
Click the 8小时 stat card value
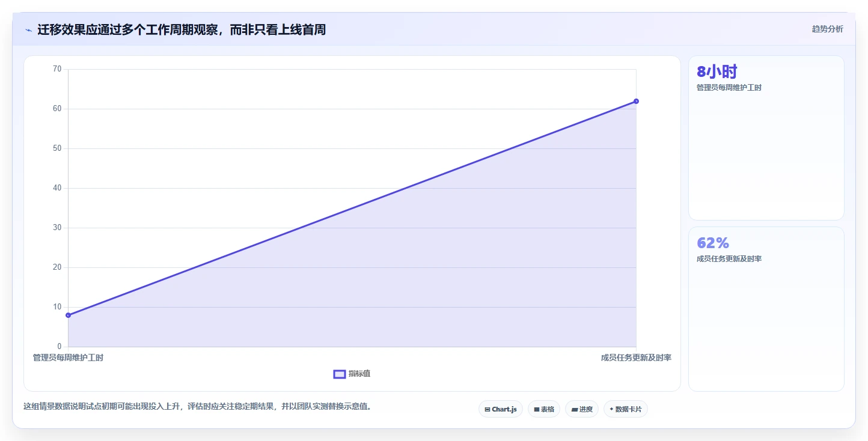point(717,72)
